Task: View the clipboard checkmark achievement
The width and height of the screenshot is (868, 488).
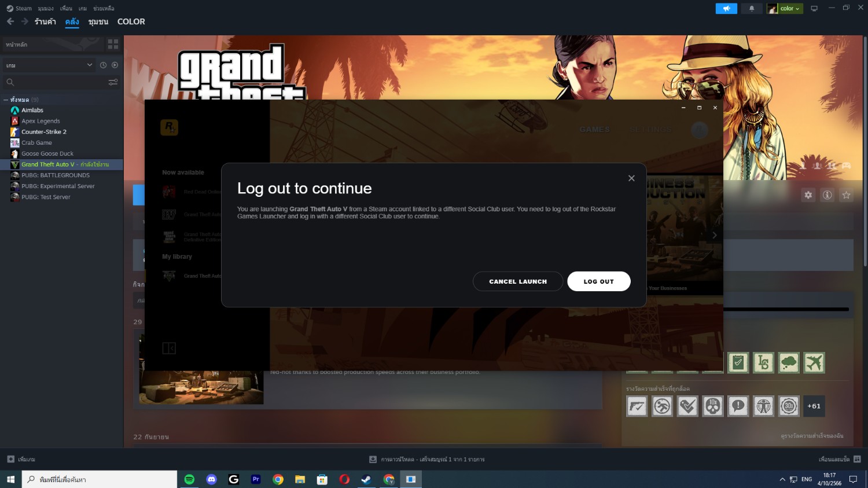Action: tap(738, 363)
